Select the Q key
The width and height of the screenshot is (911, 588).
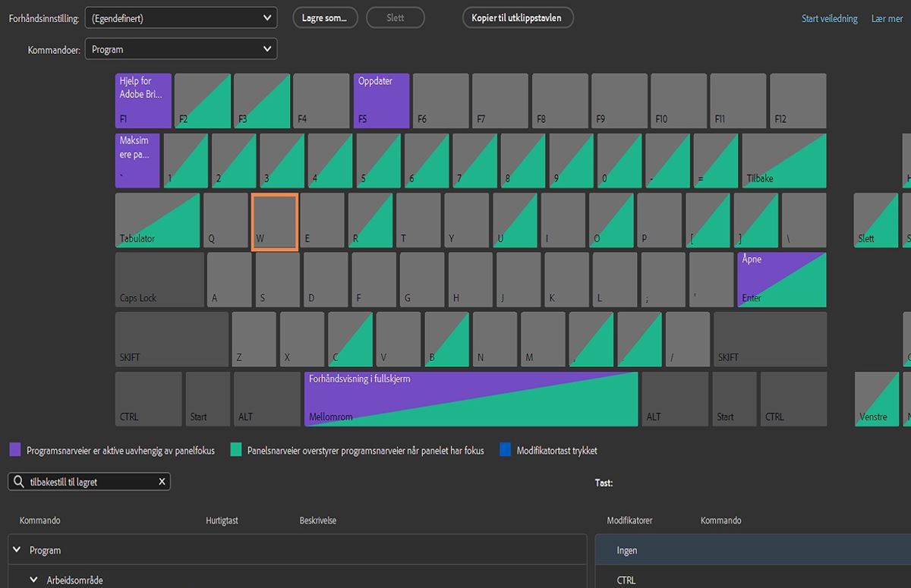[x=226, y=220]
